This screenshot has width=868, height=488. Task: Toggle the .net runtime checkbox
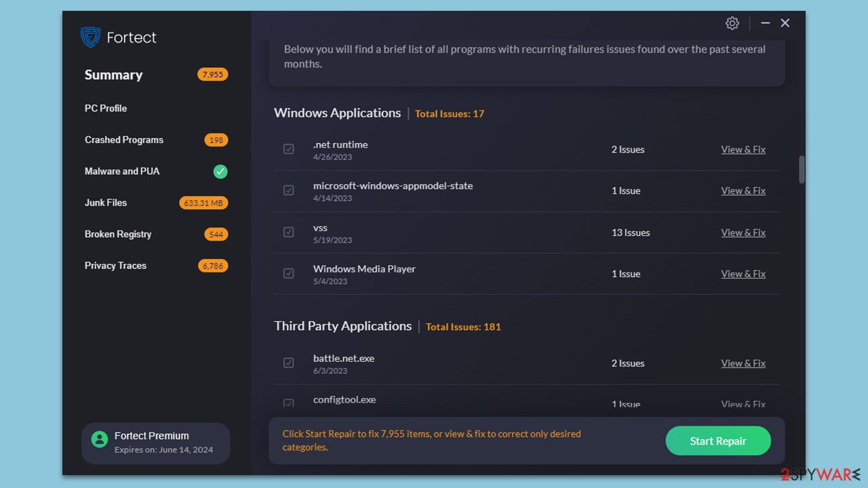[x=289, y=149]
